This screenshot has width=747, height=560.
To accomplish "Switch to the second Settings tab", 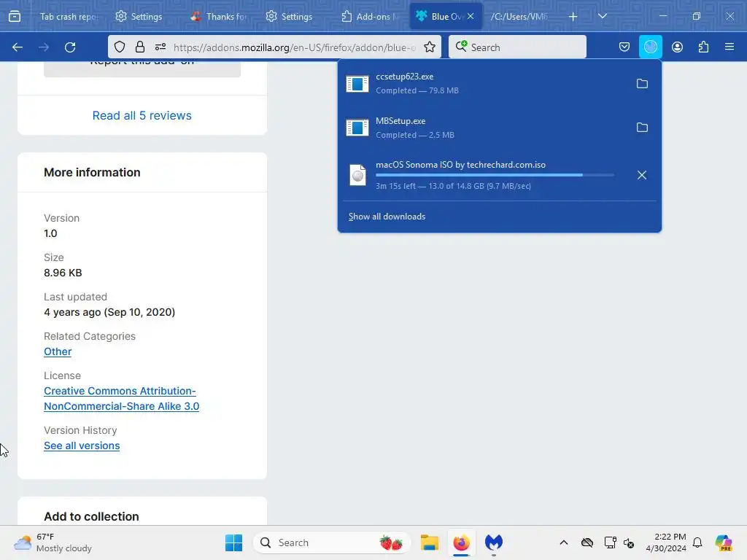I will (x=289, y=16).
